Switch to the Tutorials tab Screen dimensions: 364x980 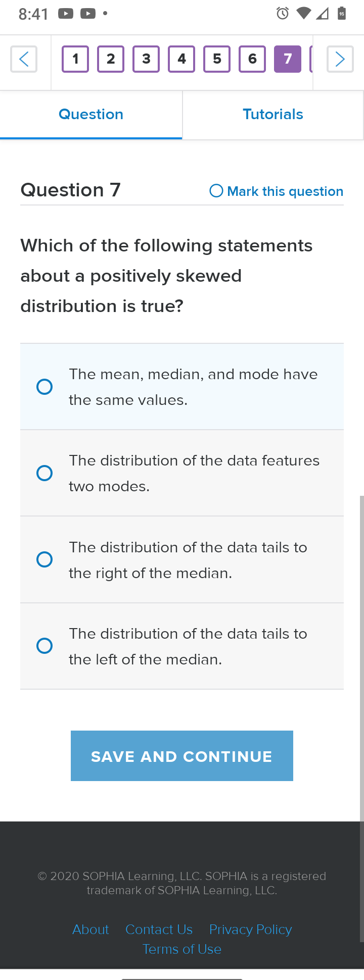pyautogui.click(x=273, y=115)
